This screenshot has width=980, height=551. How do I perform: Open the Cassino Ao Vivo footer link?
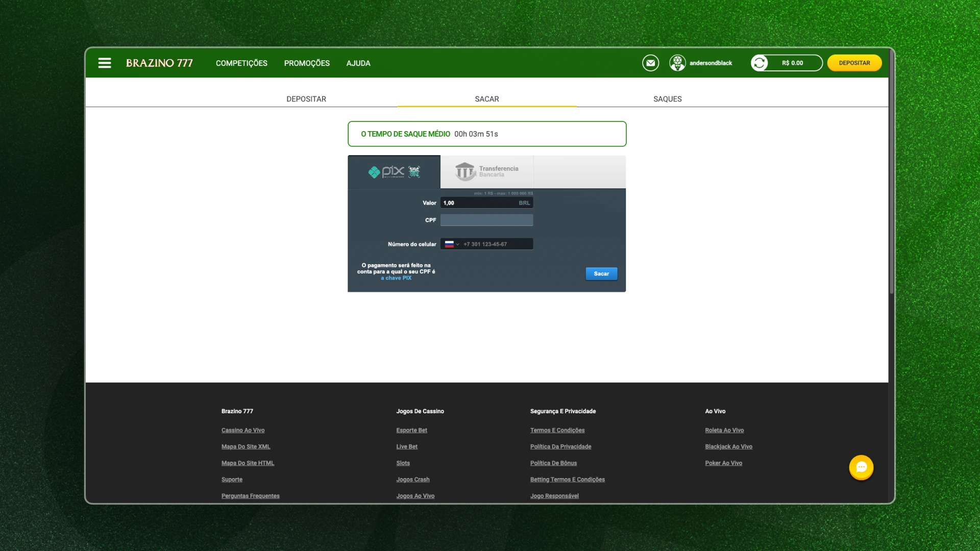click(x=243, y=431)
